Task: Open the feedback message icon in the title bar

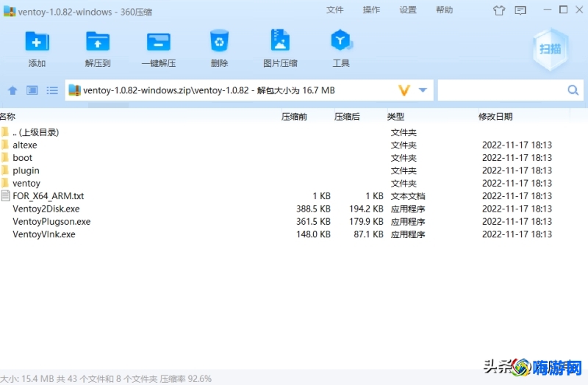Action: pos(520,10)
